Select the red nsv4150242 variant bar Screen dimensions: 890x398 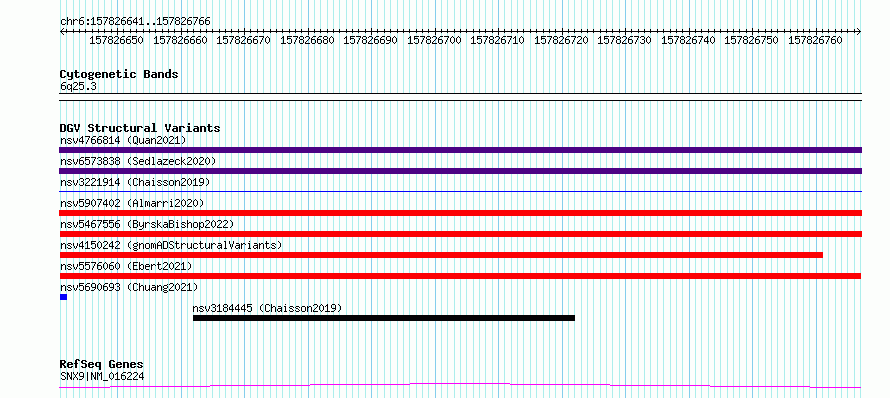[441, 255]
